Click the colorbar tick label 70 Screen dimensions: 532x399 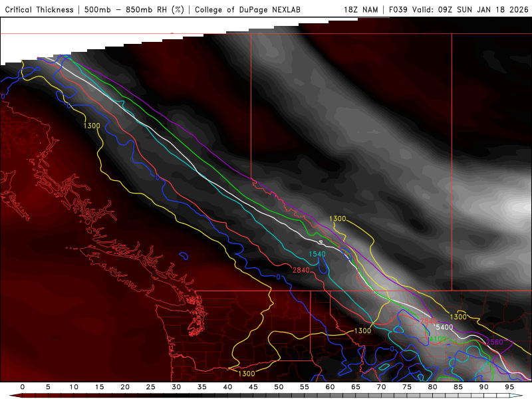point(381,387)
